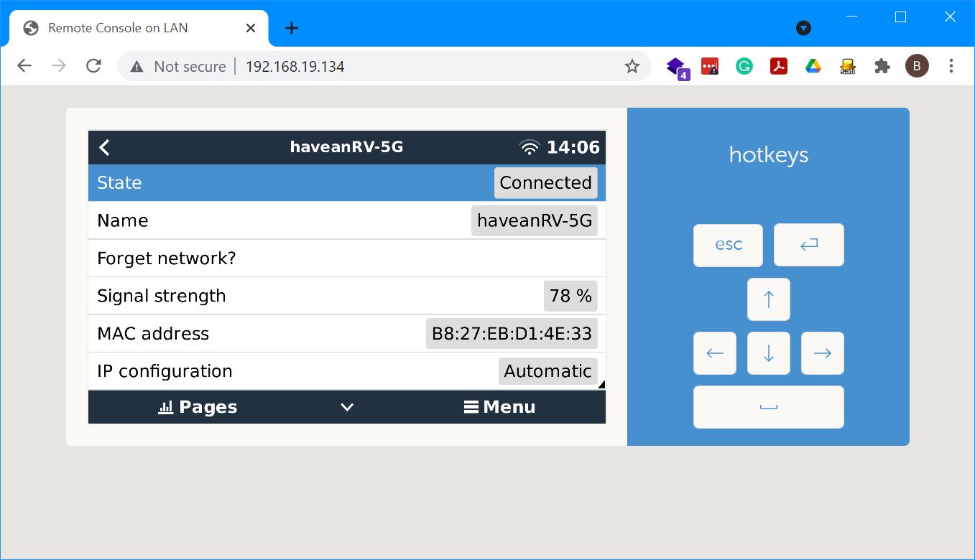Click the down arrow hotkey
975x560 pixels.
(769, 353)
